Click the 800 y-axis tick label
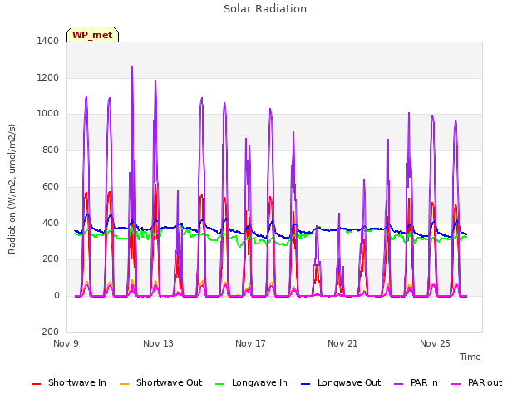Viewport: 532px width, 399px height. [51, 150]
